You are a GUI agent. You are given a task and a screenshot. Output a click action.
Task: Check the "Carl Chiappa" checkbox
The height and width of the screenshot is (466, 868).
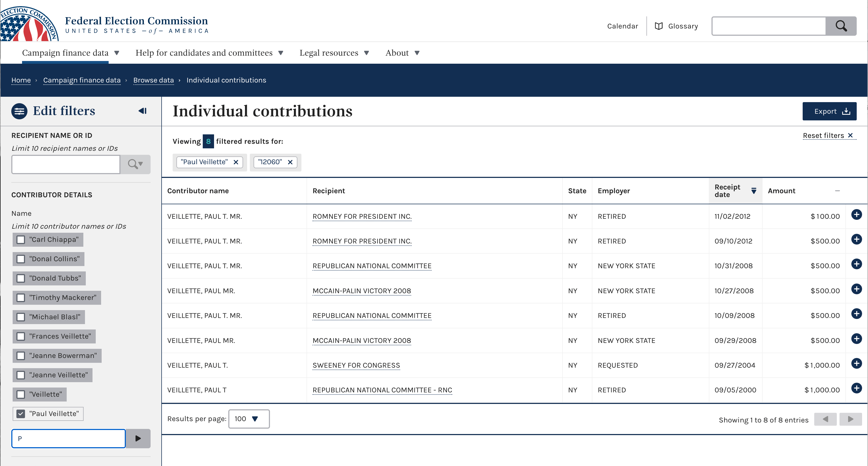tap(21, 240)
